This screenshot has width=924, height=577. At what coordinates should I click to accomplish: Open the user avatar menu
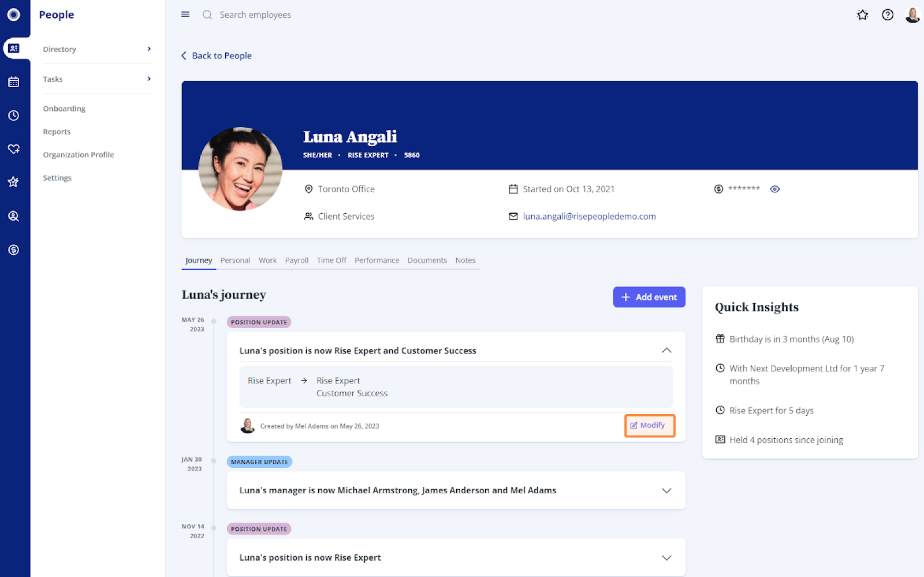(x=912, y=15)
